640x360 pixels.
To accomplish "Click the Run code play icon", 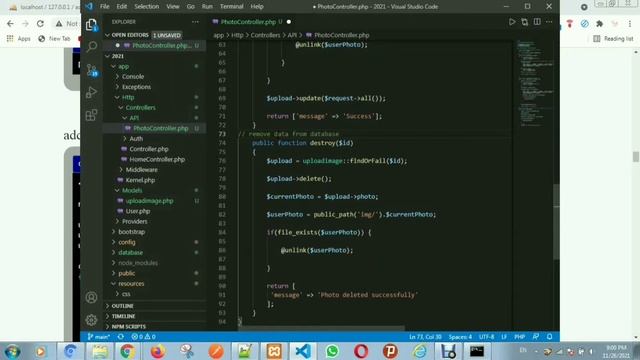I will click(x=512, y=22).
